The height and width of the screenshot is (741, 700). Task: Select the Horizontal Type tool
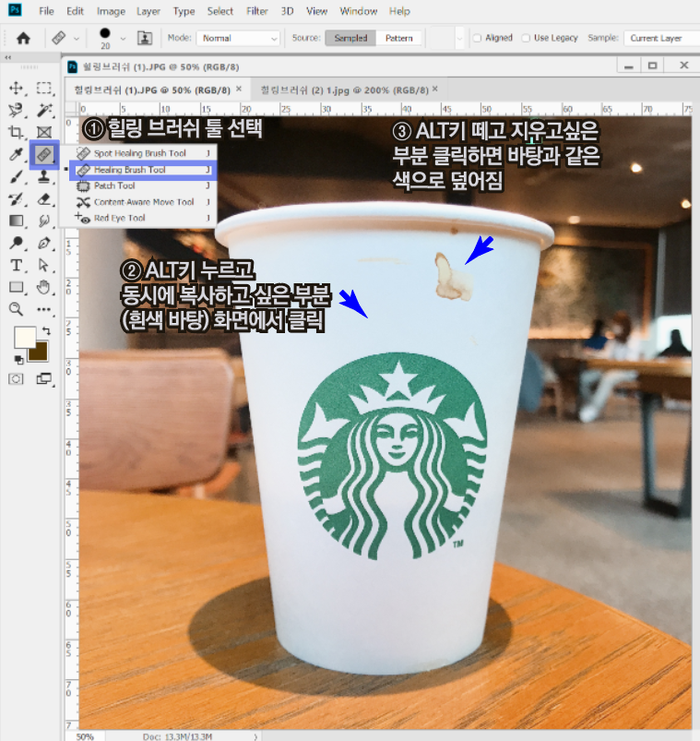16,265
